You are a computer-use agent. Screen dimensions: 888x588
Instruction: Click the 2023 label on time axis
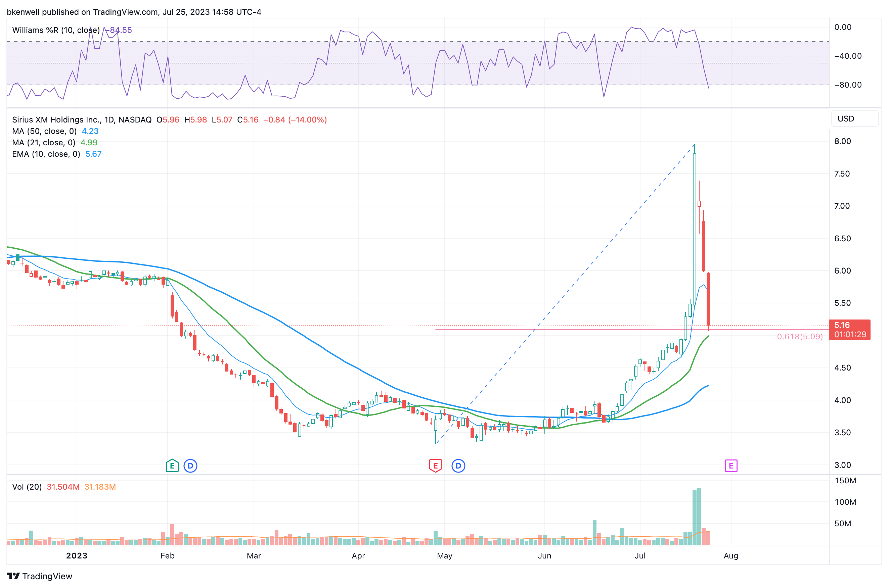coord(77,555)
